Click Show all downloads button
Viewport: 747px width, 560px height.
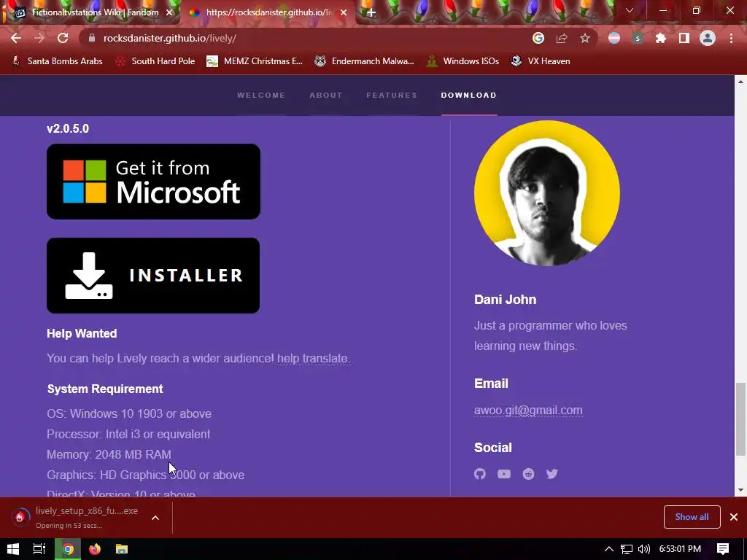[x=692, y=517]
